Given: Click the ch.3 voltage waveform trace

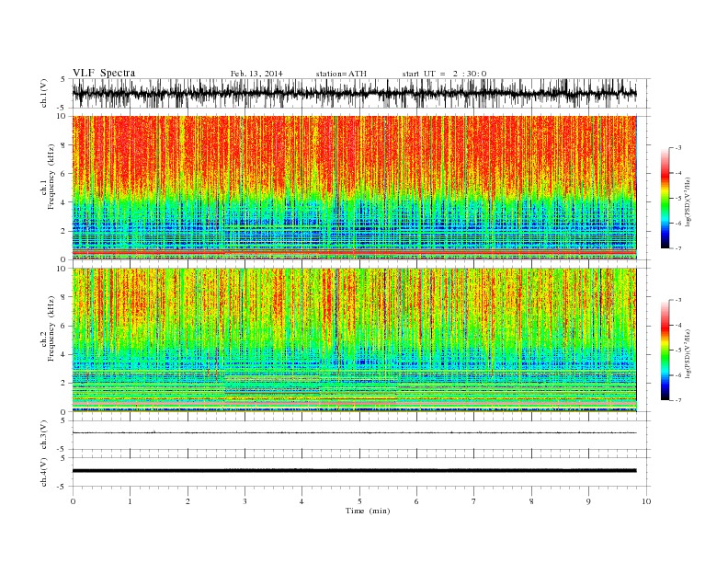Looking at the screenshot, I should click(354, 433).
